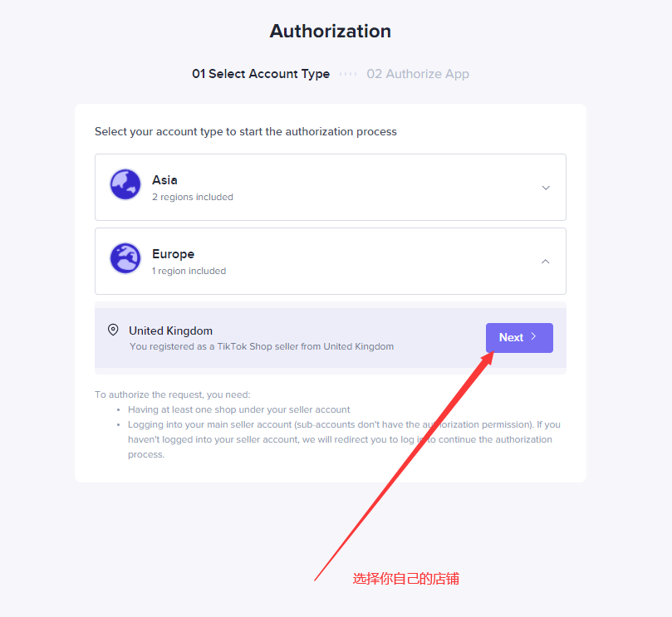Click the "Having at least one shop" requirement

[238, 409]
